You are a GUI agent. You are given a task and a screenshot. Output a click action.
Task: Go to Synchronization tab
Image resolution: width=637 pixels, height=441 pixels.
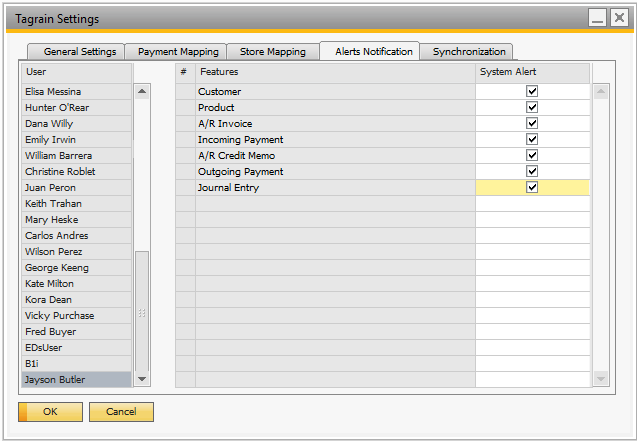tap(469, 52)
